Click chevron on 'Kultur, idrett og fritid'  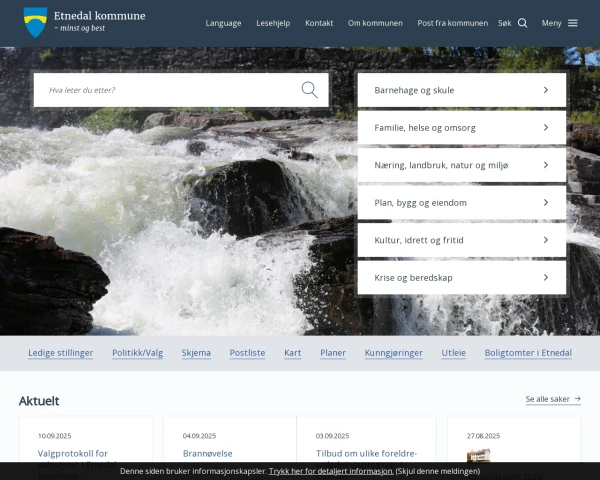[x=545, y=240]
